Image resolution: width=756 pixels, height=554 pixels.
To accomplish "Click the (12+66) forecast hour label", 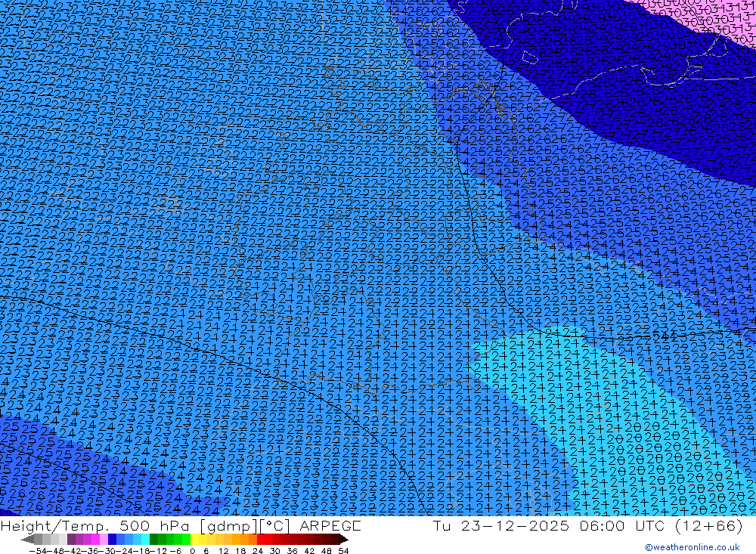I will [708, 525].
